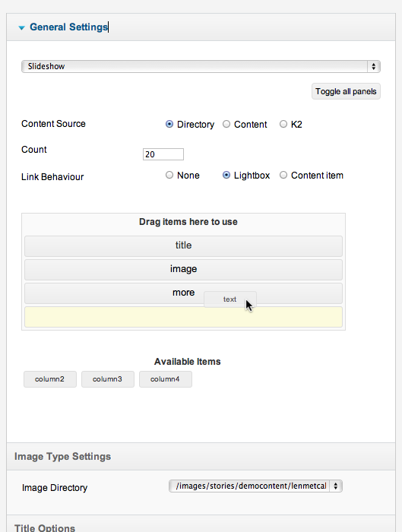The width and height of the screenshot is (402, 532).
Task: Click the column2 available item
Action: 50,379
